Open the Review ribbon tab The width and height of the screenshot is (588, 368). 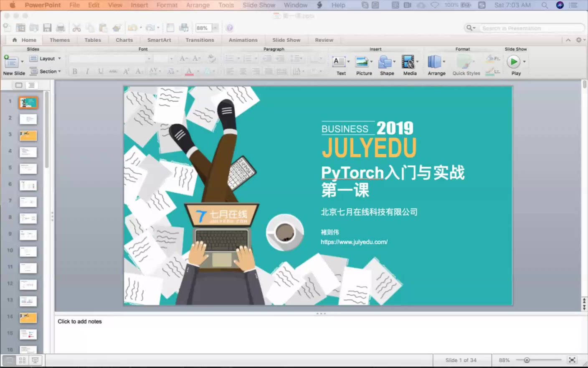(324, 40)
